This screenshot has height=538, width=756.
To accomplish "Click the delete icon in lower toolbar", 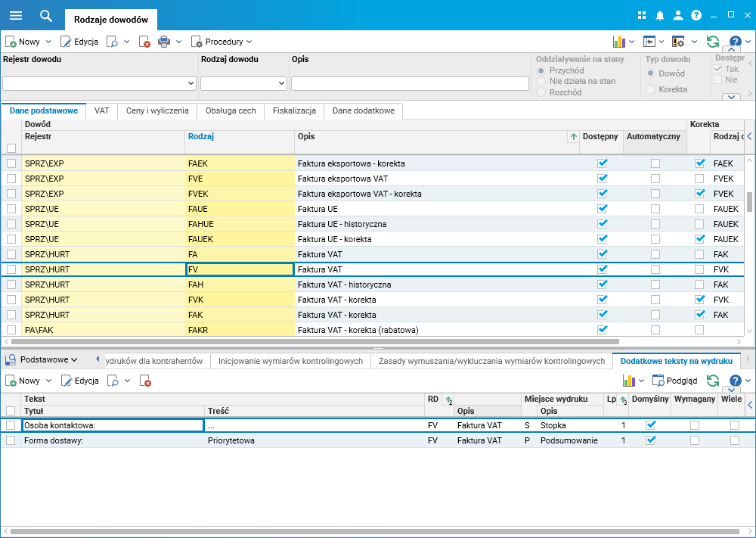I will pyautogui.click(x=145, y=381).
